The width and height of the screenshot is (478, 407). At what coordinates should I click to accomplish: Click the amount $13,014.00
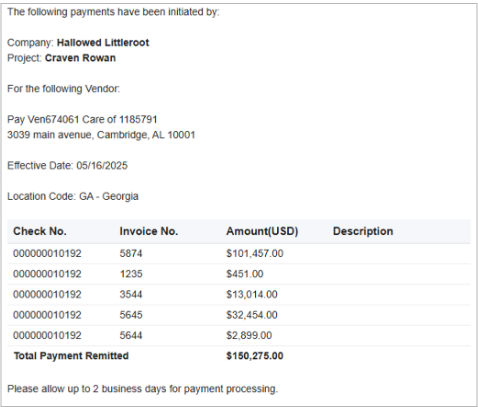pos(252,295)
